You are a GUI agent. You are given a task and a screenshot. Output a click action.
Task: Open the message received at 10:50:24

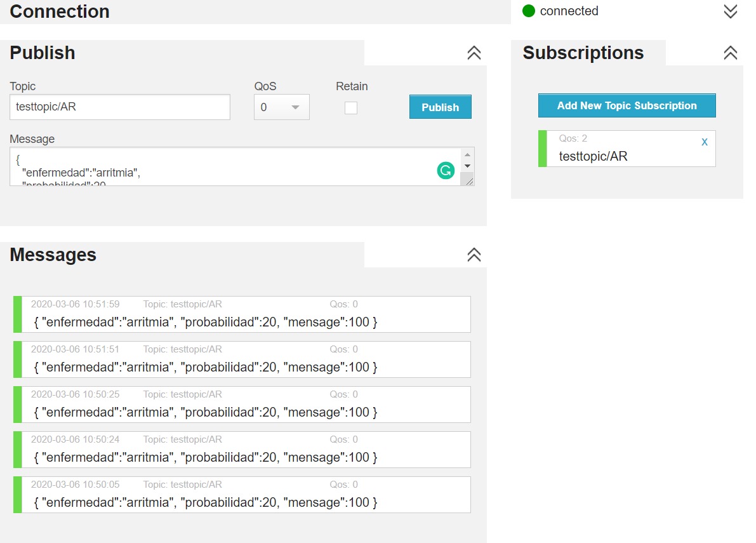[x=242, y=450]
